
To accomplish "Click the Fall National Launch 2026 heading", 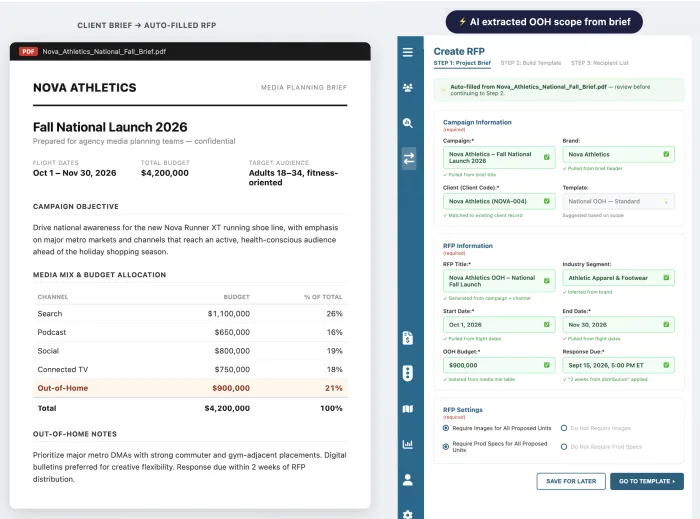I will [110, 127].
